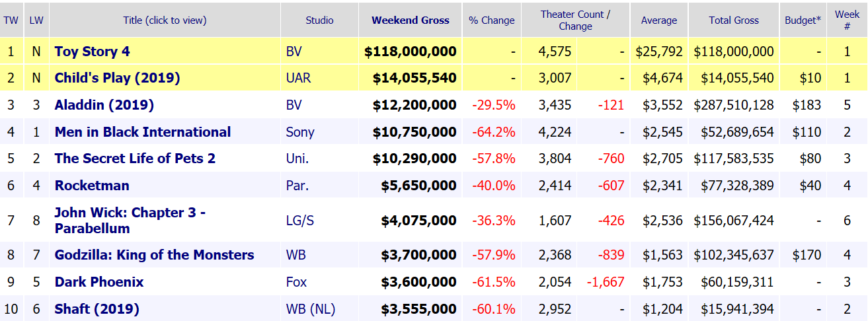868x321 pixels.
Task: Open the Rocketman movie link
Action: coord(92,186)
